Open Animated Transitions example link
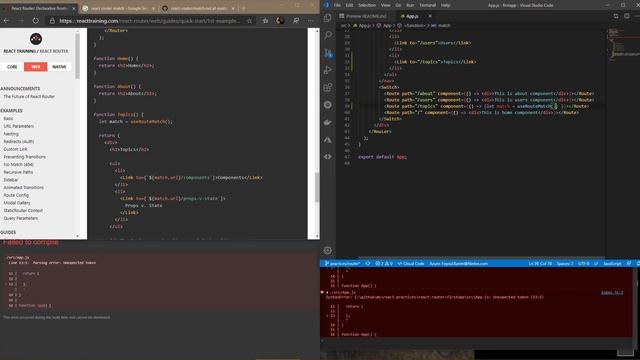The width and height of the screenshot is (640, 360). (x=24, y=188)
